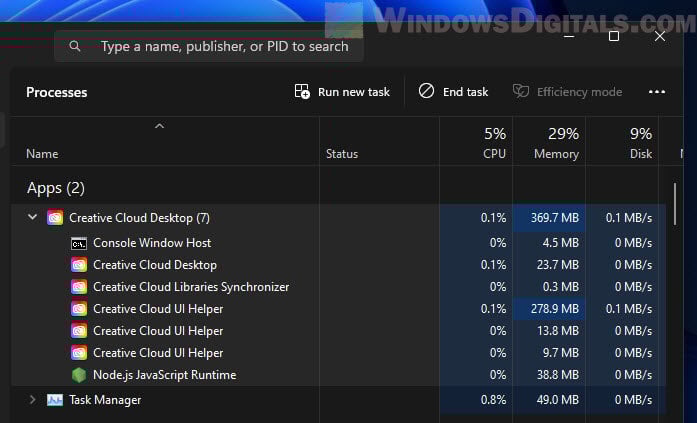Click the 4.5 MB memory cell
Viewport: 697px width, 423px height.
tap(549, 243)
